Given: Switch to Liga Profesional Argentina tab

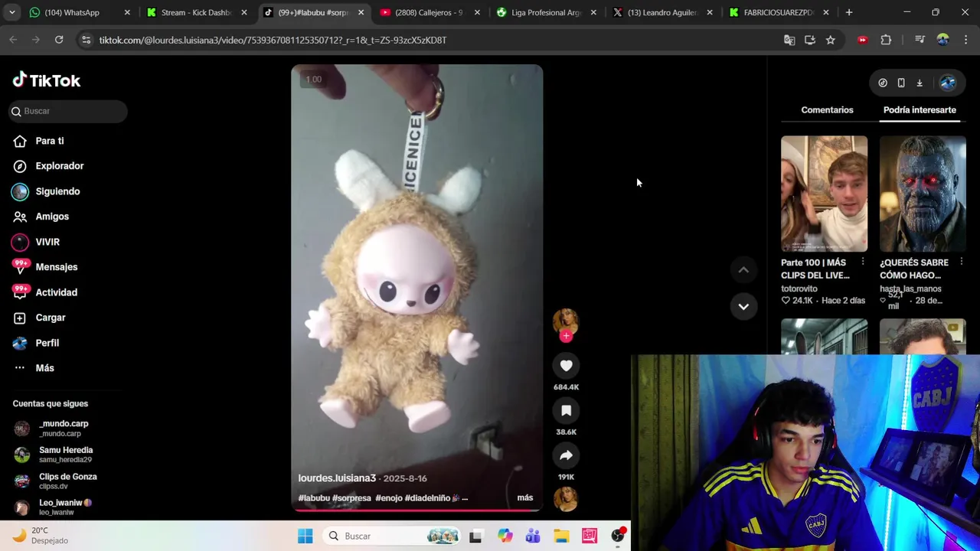Looking at the screenshot, I should [547, 12].
